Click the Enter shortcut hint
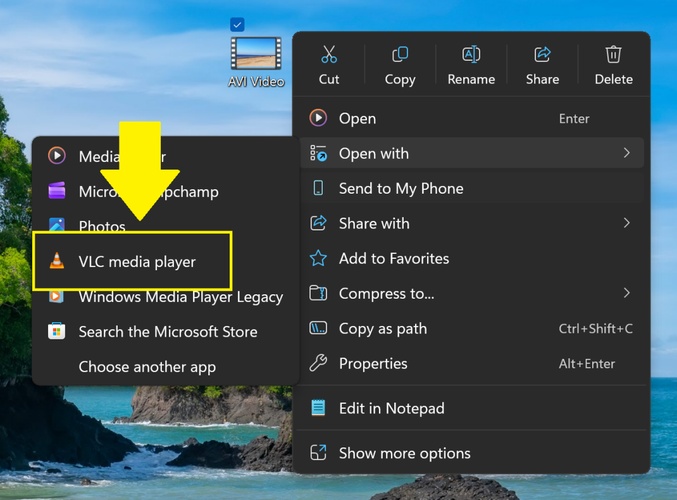The height and width of the screenshot is (500, 677). tap(574, 118)
